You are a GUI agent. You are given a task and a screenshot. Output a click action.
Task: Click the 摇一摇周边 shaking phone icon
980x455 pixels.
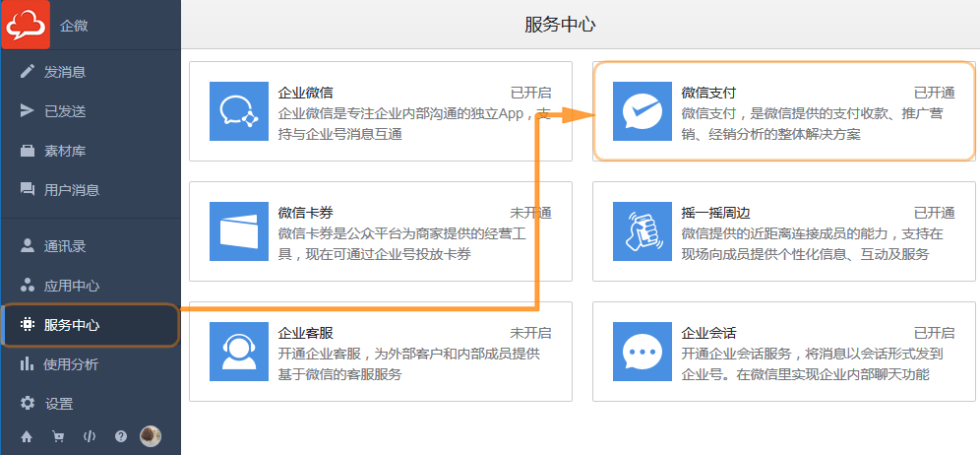pyautogui.click(x=642, y=231)
